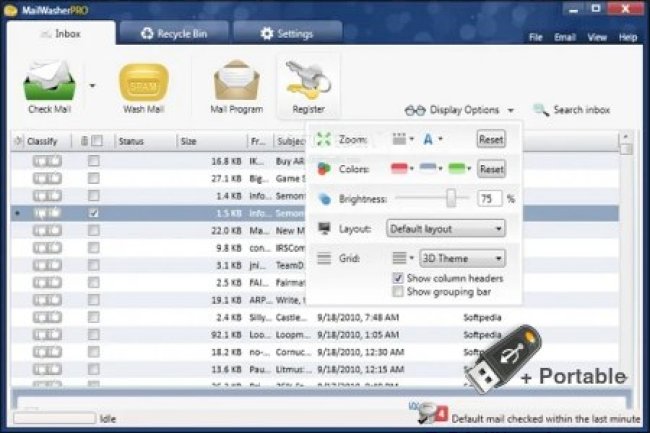Viewport: 650px width, 433px height.
Task: Sort by the Size column header
Action: pyautogui.click(x=212, y=141)
